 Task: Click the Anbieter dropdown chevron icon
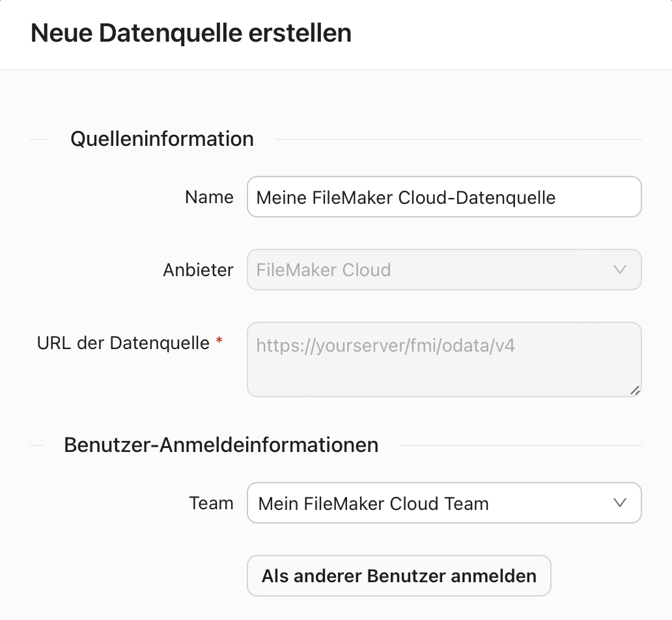point(620,270)
